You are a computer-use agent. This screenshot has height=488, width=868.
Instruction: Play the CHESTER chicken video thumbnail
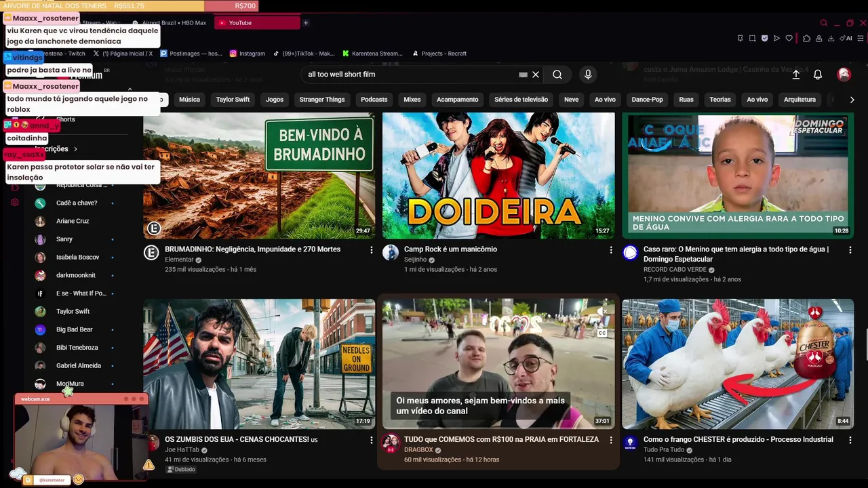coord(738,364)
